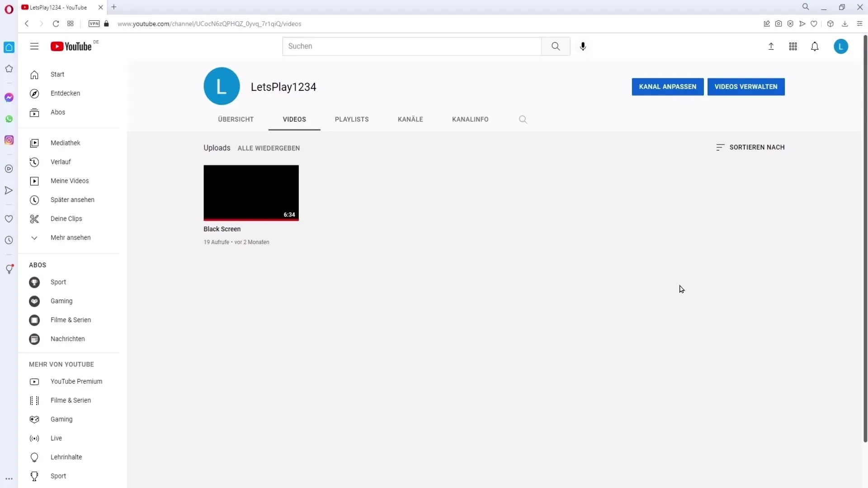Click the Watch Later/Später ansehen icon
This screenshot has height=488, width=868.
coord(34,200)
